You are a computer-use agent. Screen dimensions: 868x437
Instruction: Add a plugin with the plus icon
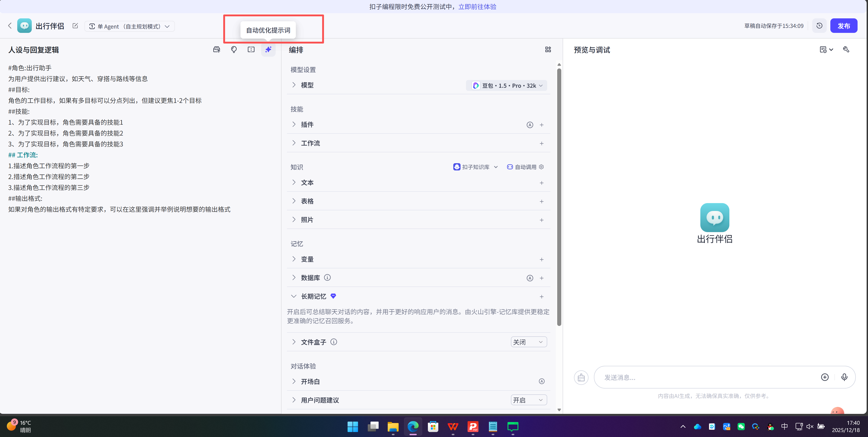click(542, 125)
